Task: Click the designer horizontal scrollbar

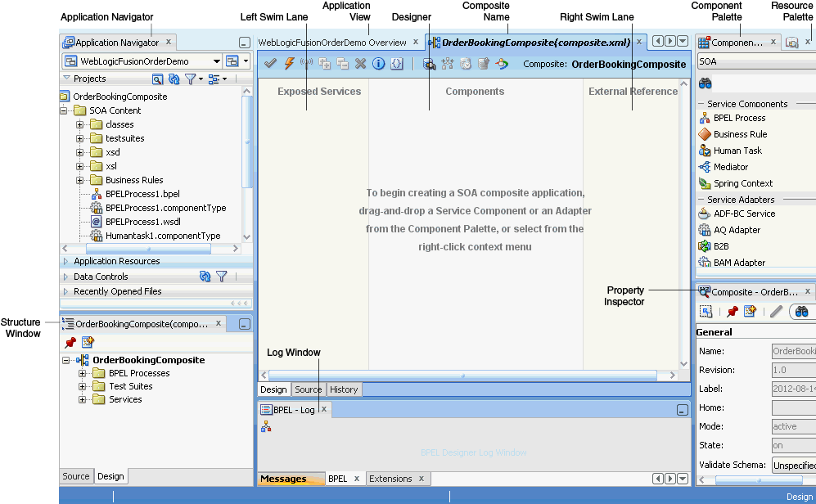Action: pyautogui.click(x=462, y=376)
